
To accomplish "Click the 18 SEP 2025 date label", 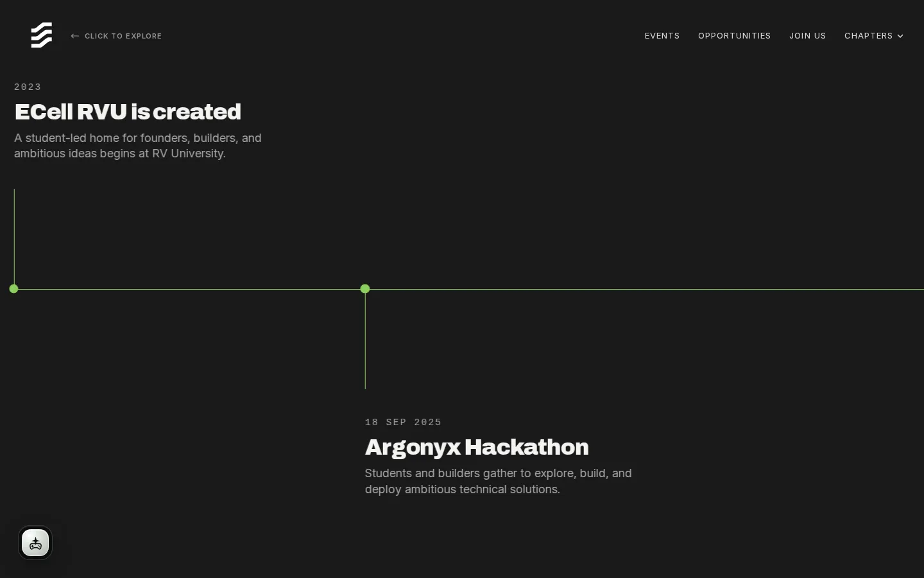I will [x=404, y=422].
